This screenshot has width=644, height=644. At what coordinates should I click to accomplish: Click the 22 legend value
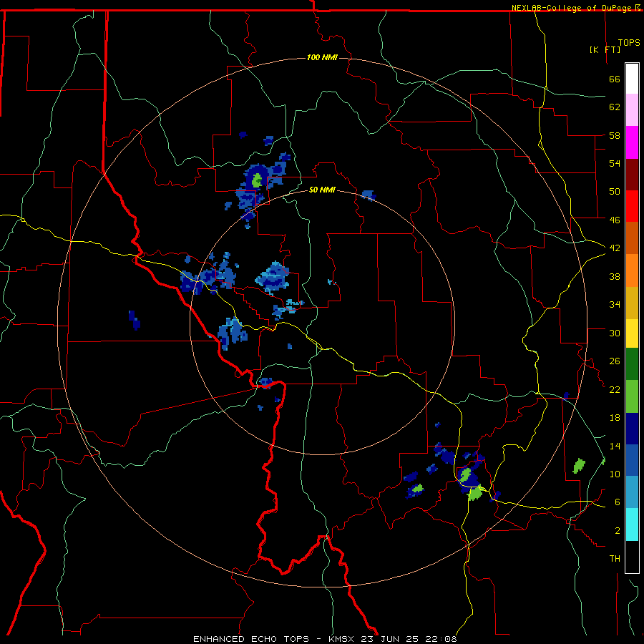[x=615, y=390]
